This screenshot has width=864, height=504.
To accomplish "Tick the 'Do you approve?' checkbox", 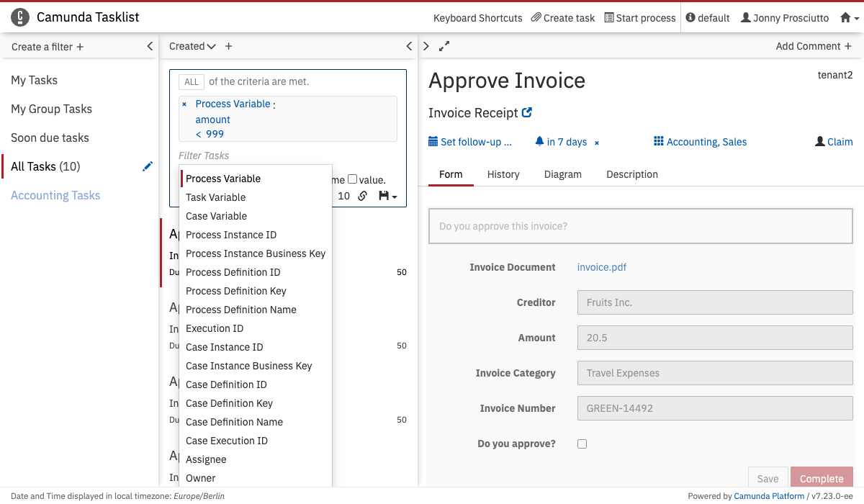I will (582, 444).
